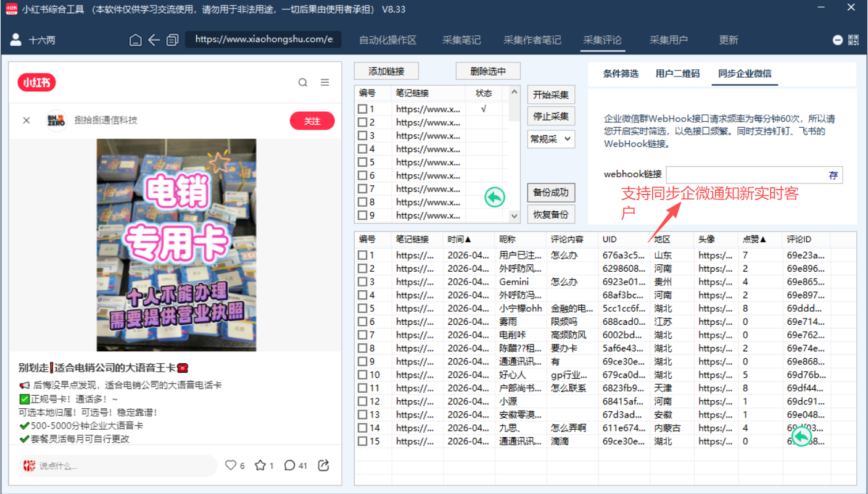868x494 pixels.
Task: Select the checkbox for comment row 12 小源
Action: [363, 402]
